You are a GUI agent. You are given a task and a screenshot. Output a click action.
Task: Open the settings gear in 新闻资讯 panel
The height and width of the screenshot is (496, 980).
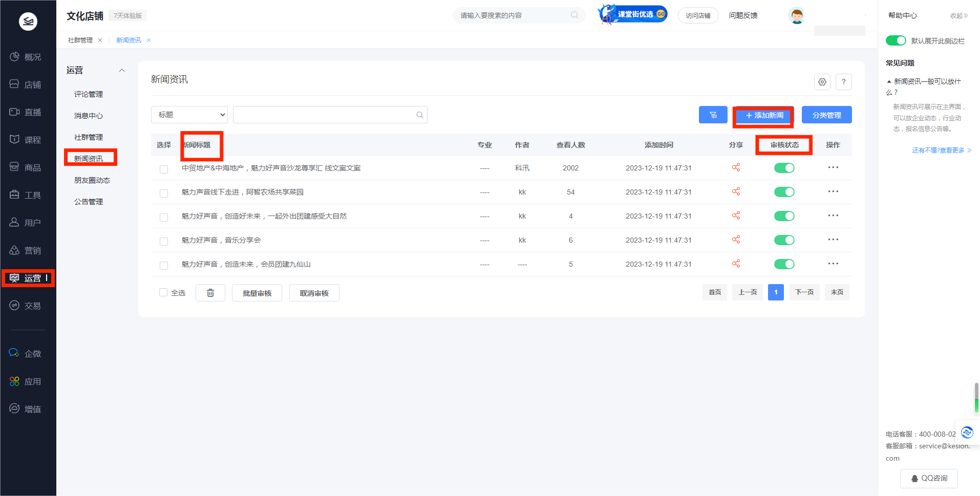(822, 82)
